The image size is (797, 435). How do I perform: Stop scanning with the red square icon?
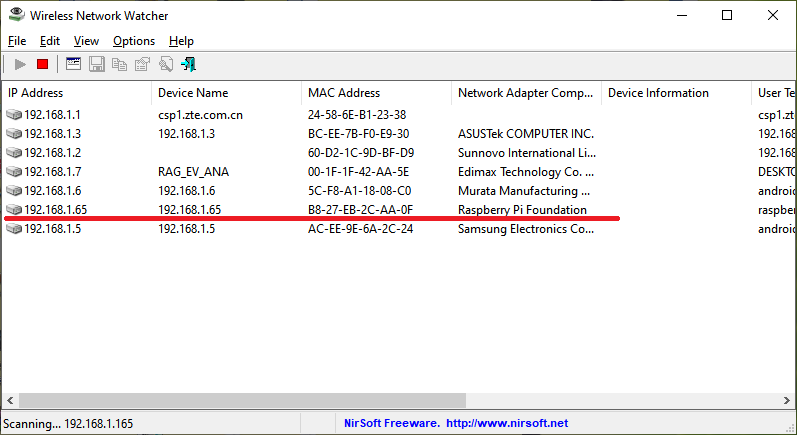[x=42, y=64]
